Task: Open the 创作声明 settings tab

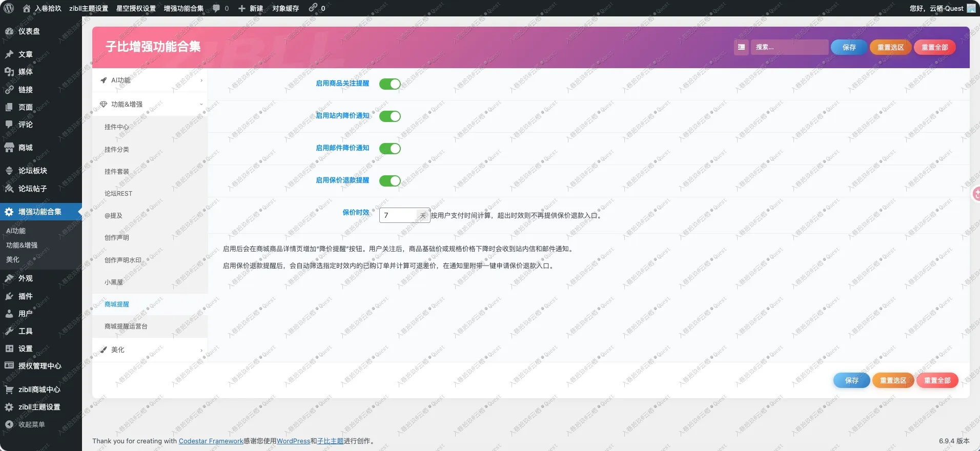Action: click(x=150, y=238)
